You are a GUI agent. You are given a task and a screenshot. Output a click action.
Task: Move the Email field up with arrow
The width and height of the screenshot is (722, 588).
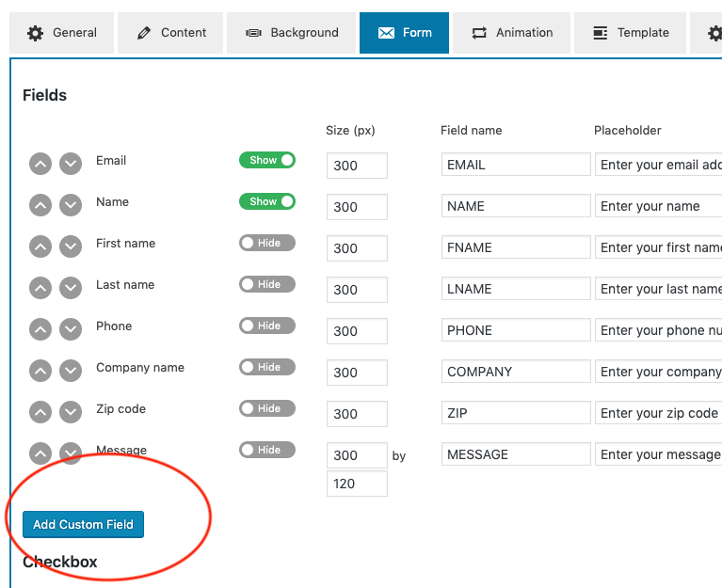[x=40, y=164]
